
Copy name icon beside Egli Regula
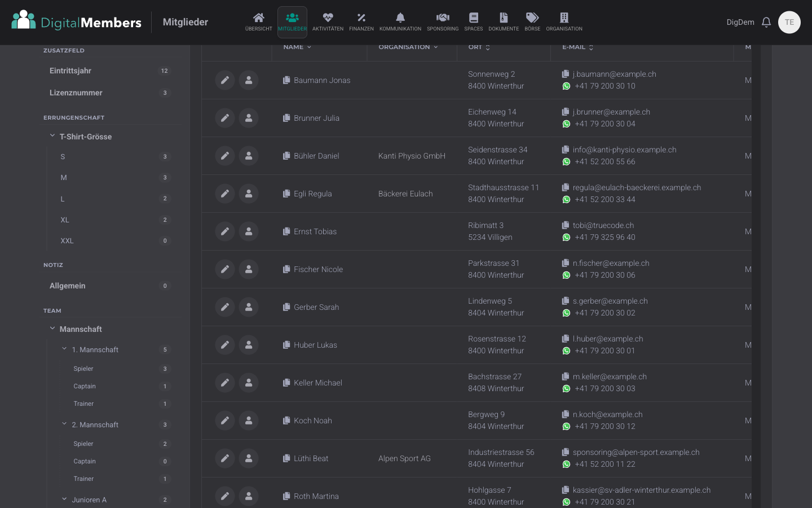tap(286, 194)
